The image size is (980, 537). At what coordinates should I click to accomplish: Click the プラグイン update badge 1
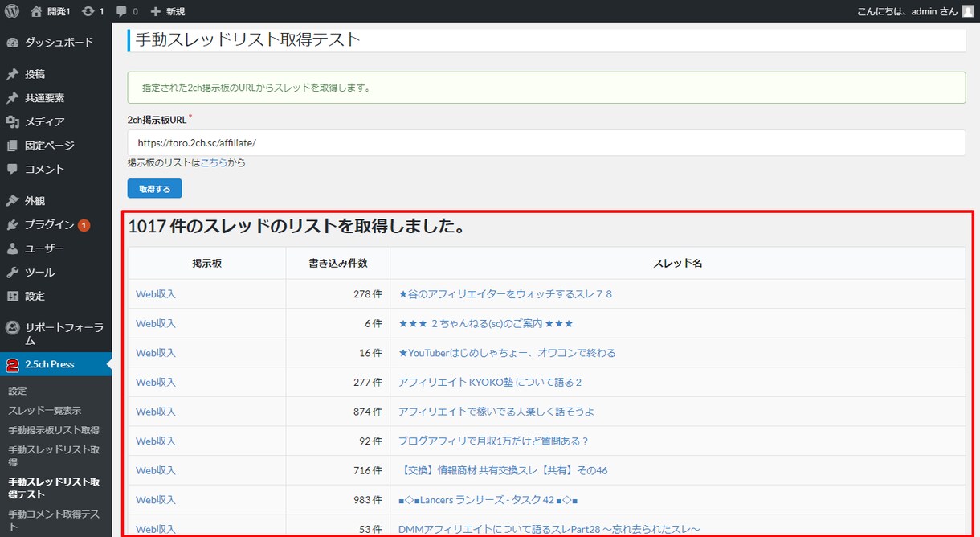pos(84,225)
